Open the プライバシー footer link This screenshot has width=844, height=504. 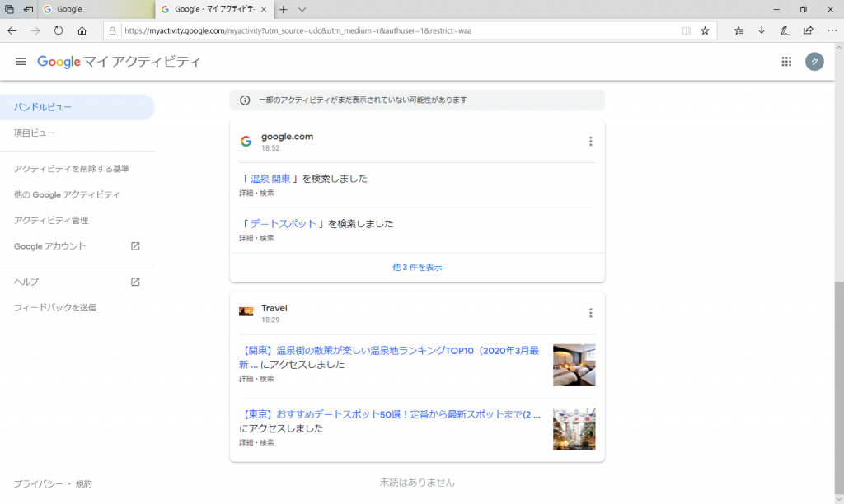(38, 484)
